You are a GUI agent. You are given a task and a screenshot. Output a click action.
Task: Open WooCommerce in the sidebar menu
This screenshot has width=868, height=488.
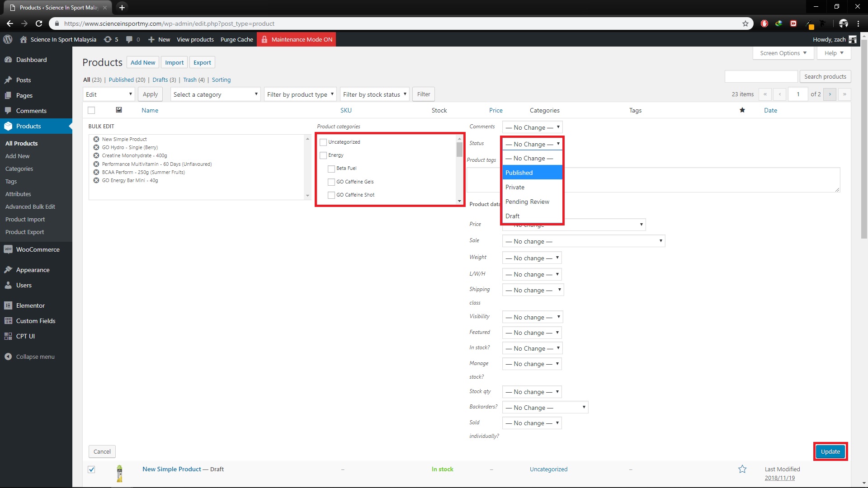[x=36, y=249]
